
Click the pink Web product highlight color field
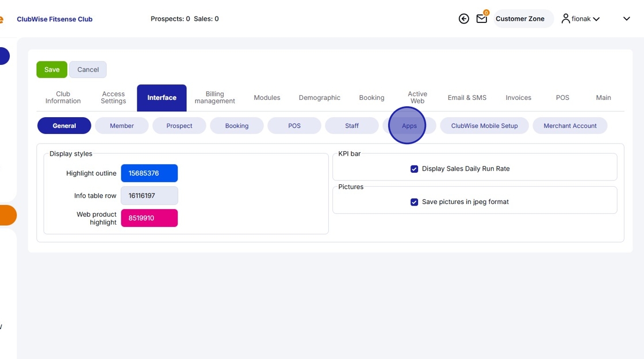click(x=149, y=218)
